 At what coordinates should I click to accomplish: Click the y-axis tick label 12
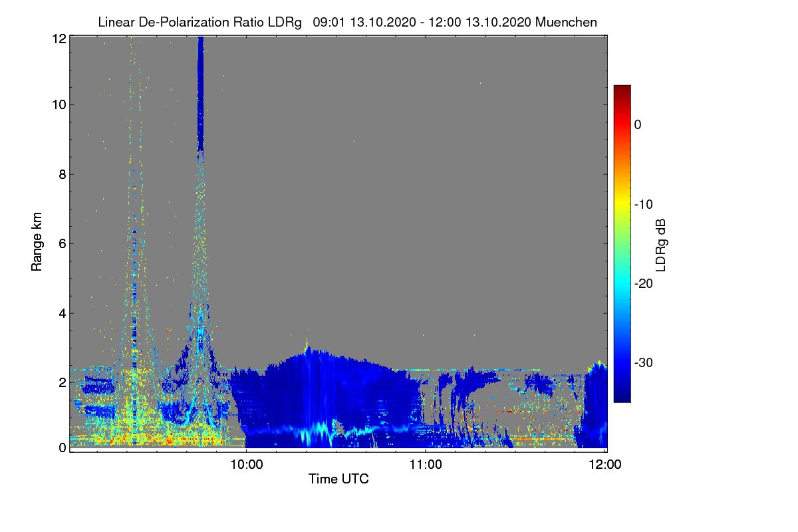coord(59,39)
